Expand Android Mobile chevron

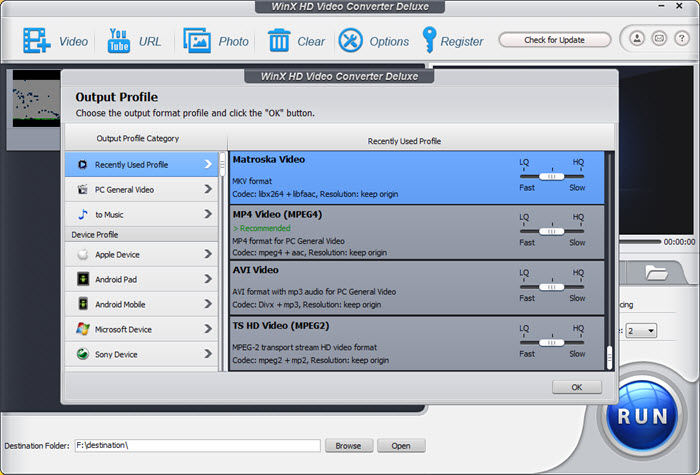[x=208, y=304]
